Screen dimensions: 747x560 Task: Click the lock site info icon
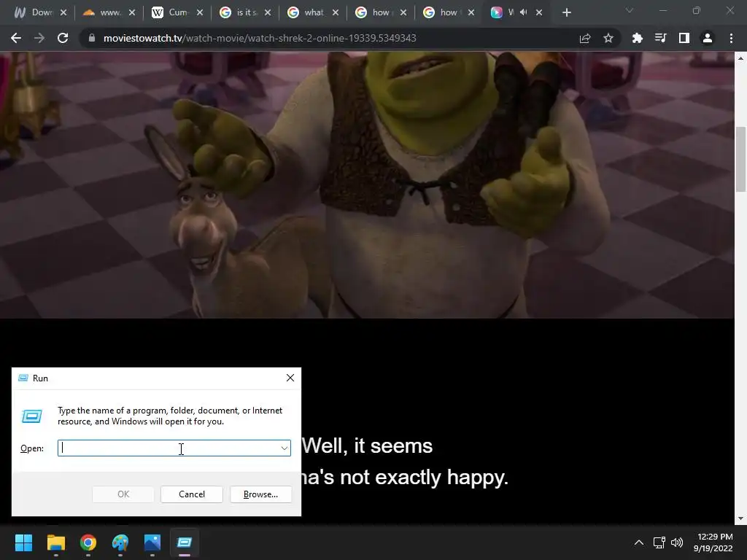[92, 38]
